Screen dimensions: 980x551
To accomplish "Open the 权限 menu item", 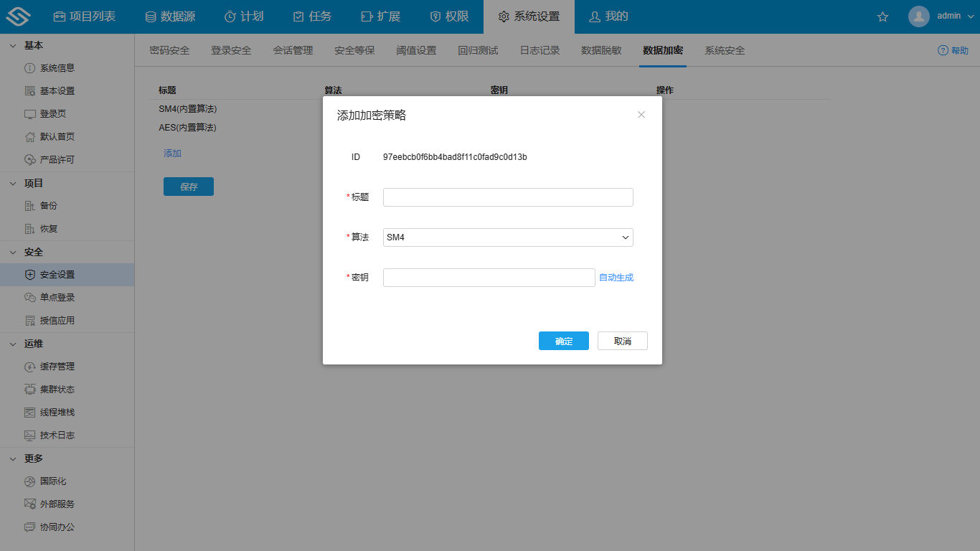I will pyautogui.click(x=448, y=15).
